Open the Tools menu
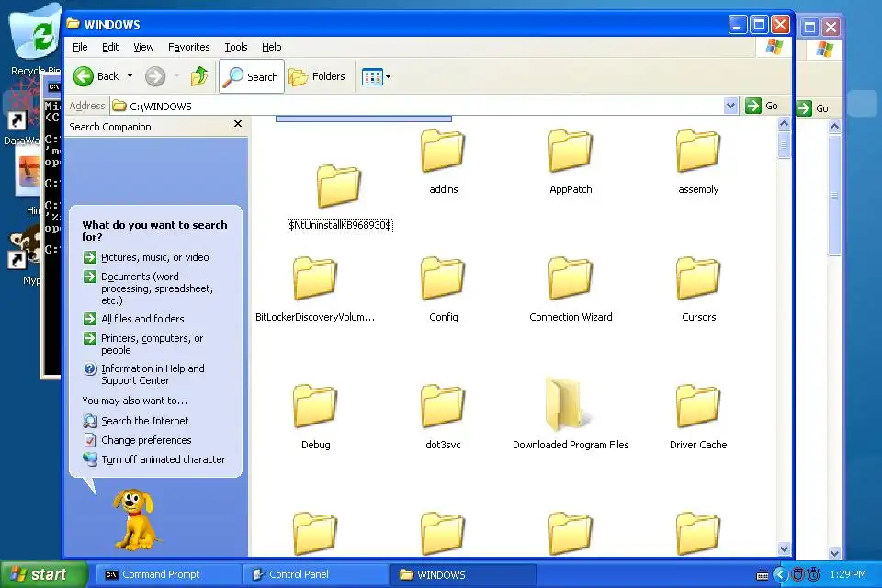882x588 pixels. (236, 47)
